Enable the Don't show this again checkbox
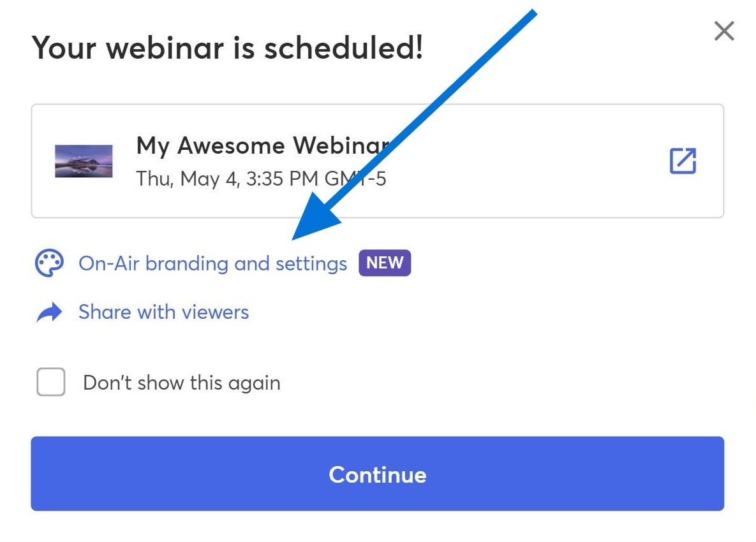 (x=51, y=382)
